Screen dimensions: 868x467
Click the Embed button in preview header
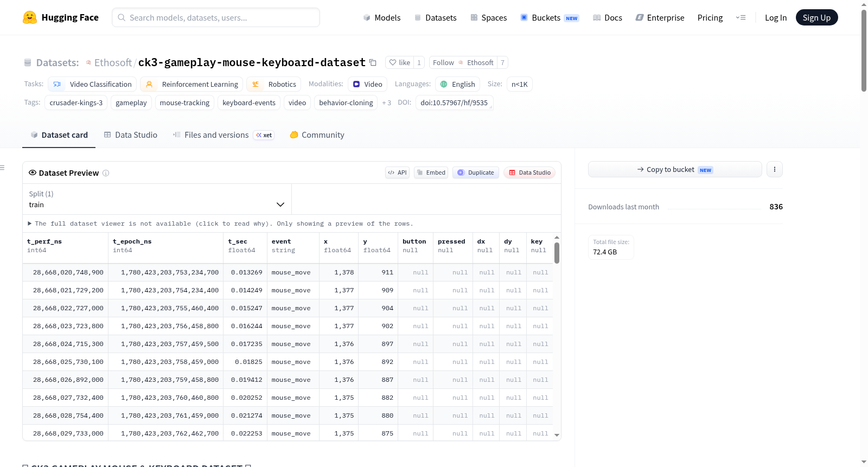431,172
